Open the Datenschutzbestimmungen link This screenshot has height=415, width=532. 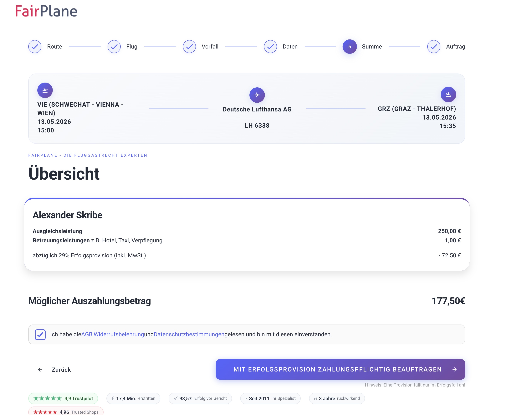189,334
